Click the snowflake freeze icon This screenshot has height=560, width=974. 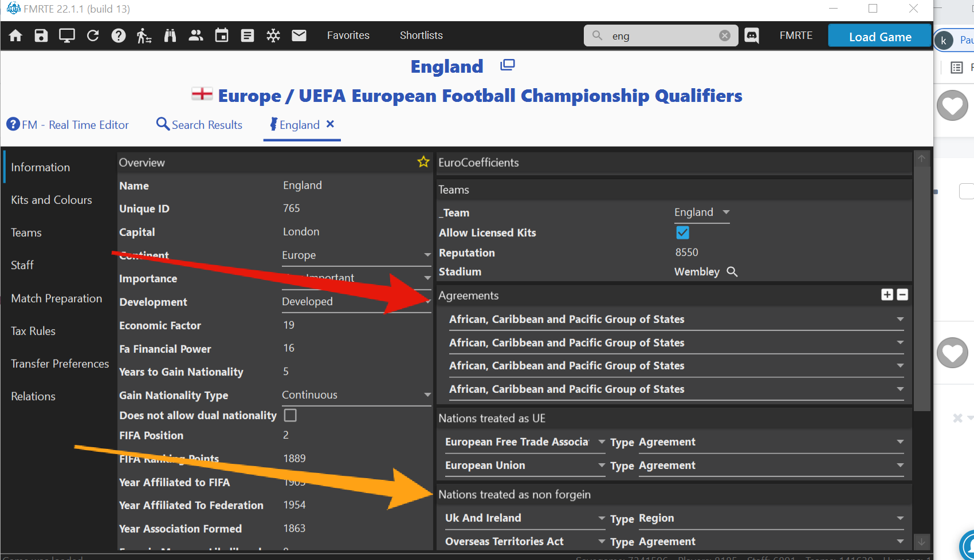(273, 36)
